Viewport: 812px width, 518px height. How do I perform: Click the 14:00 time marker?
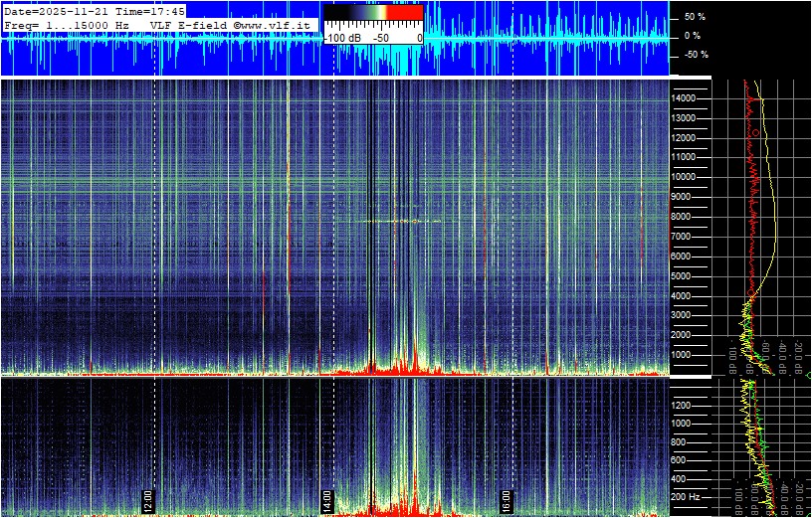326,501
